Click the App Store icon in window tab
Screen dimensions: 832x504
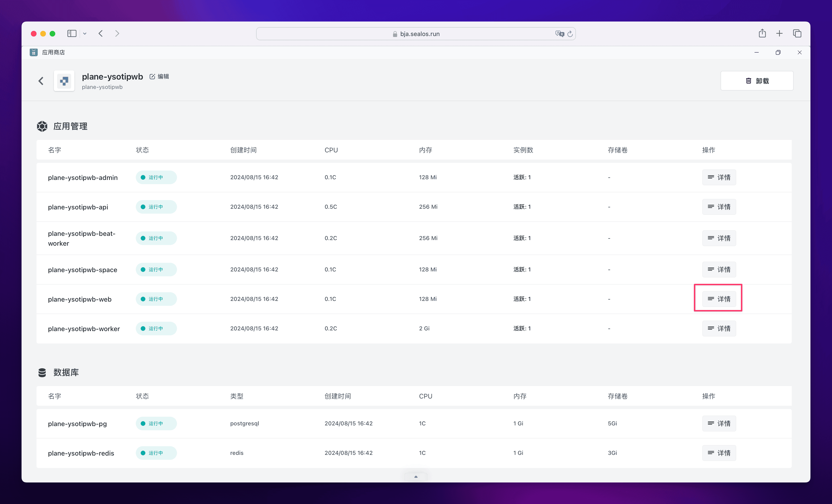tap(33, 52)
